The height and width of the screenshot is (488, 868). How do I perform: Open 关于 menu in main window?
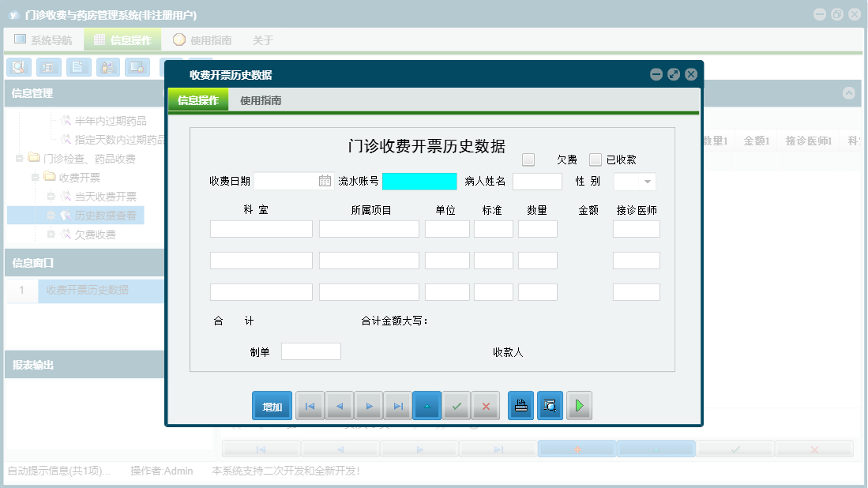(x=263, y=39)
